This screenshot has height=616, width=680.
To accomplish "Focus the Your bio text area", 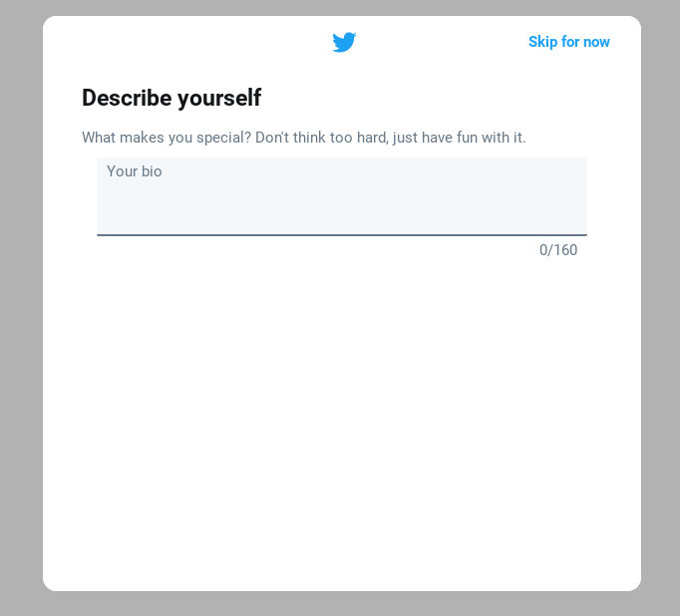I will coord(342,196).
